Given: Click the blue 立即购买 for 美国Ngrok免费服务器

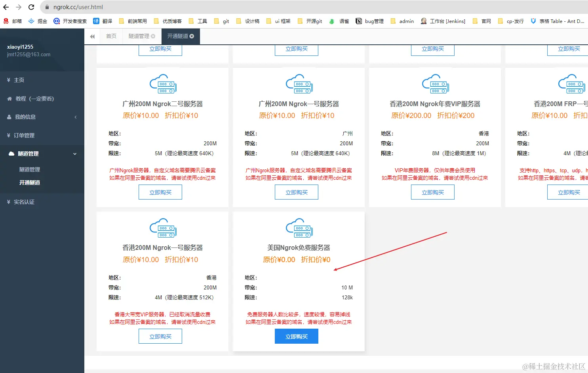Looking at the screenshot, I should coord(297,337).
